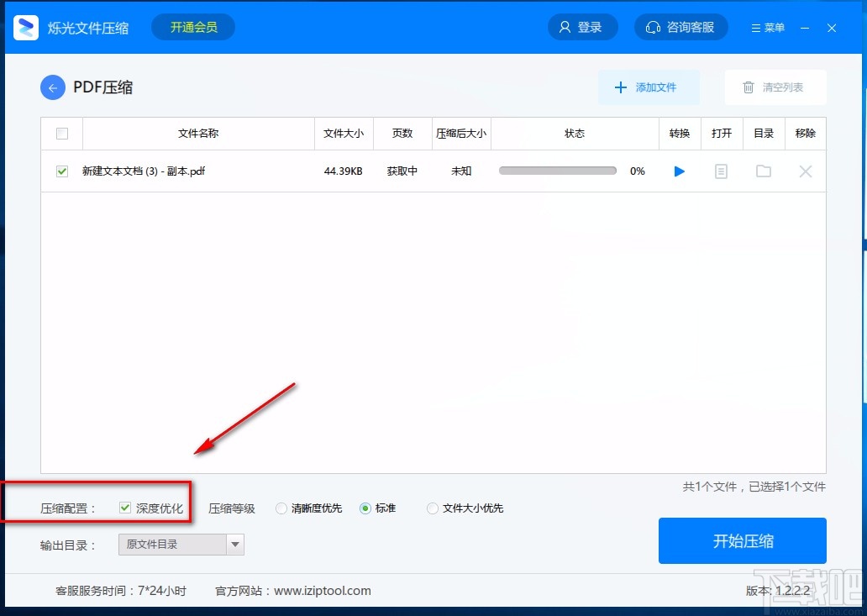Choose 文件大小优先 compression level

coord(433,508)
